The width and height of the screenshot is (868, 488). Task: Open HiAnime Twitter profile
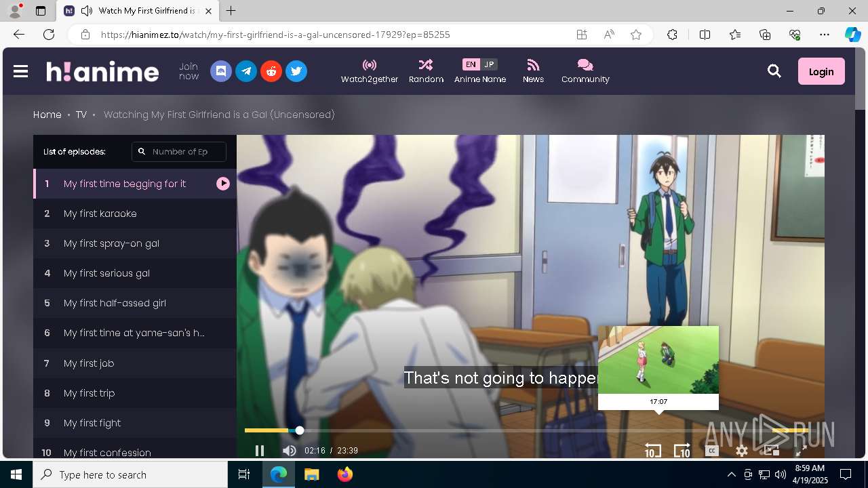tap(296, 71)
